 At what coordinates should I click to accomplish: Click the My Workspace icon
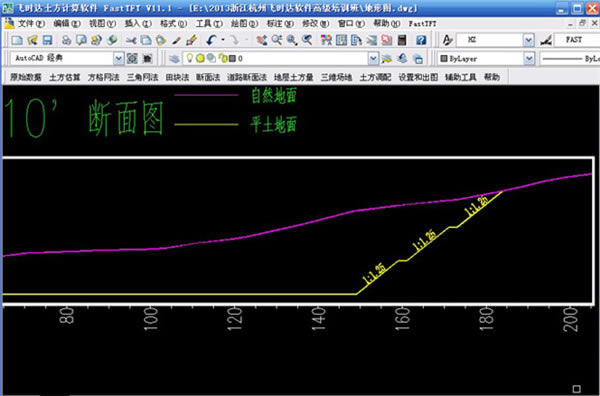pos(147,58)
